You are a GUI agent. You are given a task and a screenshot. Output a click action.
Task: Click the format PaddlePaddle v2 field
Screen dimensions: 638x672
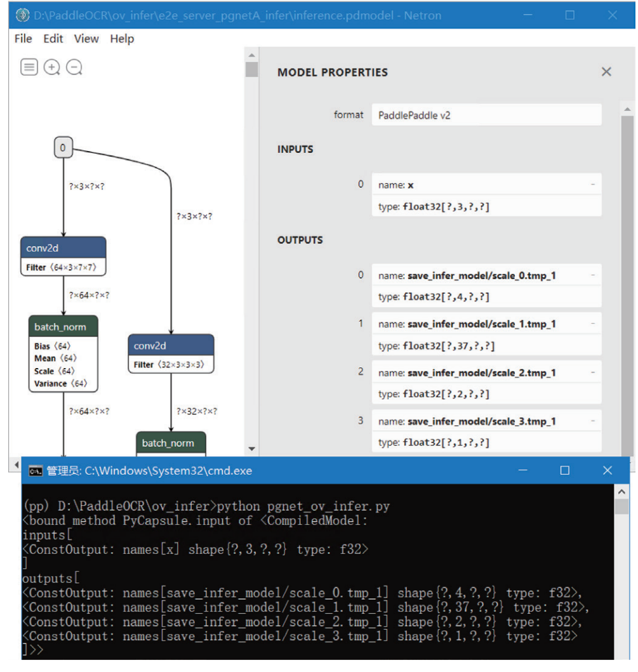486,115
